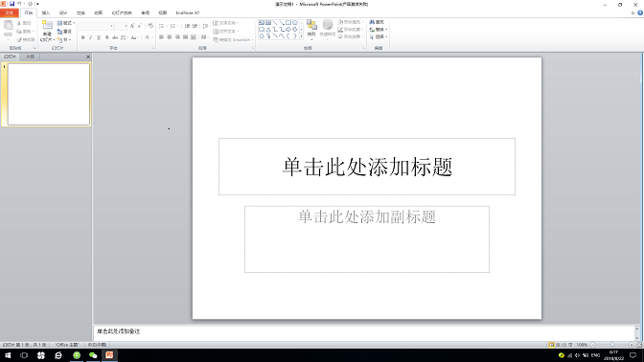Switch to the Design (设计) ribbon tab
This screenshot has width=644, height=362.
63,13
